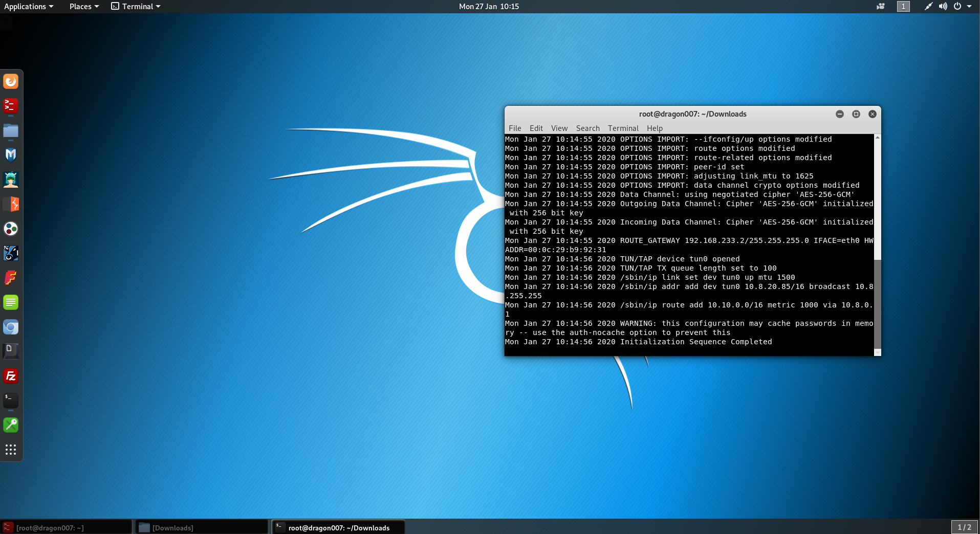Viewport: 980px width, 534px height.
Task: Launch Chromium from the dock
Action: click(x=11, y=327)
